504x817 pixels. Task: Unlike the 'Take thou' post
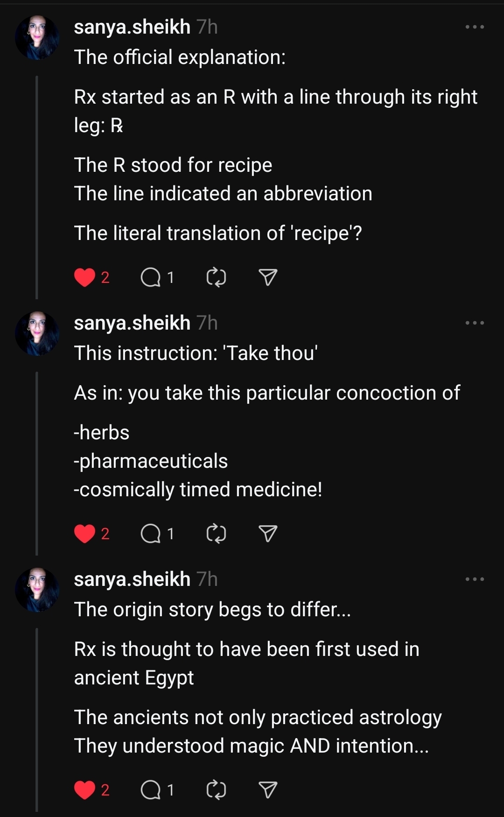(84, 534)
